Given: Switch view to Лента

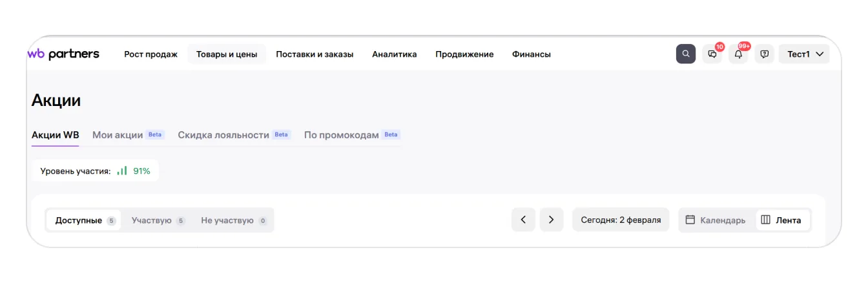Looking at the screenshot, I should pos(781,220).
